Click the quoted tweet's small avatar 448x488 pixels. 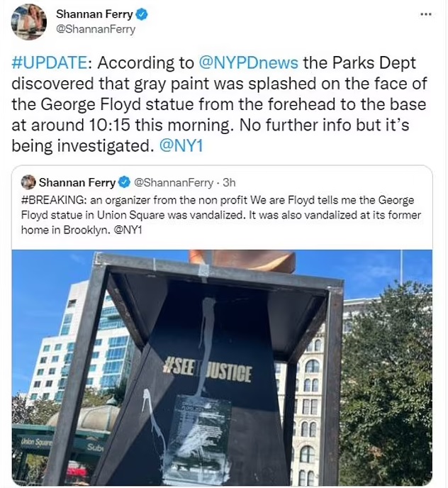28,182
